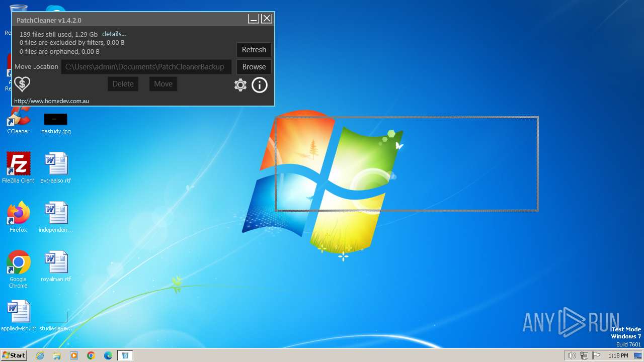Click Browse to choose move location

pos(254,67)
